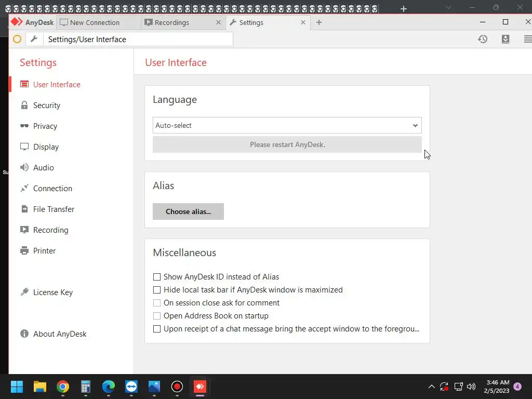Open Microsoft Edge from taskbar
The height and width of the screenshot is (399, 532).
tap(109, 387)
